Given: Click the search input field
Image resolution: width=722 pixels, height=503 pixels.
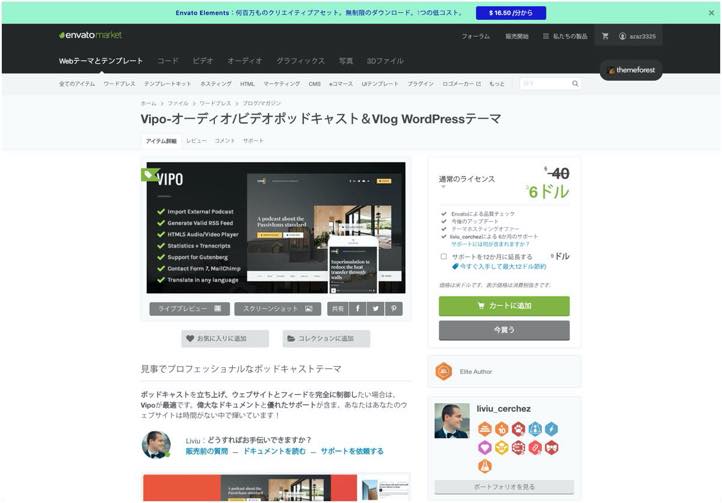Looking at the screenshot, I should 545,83.
